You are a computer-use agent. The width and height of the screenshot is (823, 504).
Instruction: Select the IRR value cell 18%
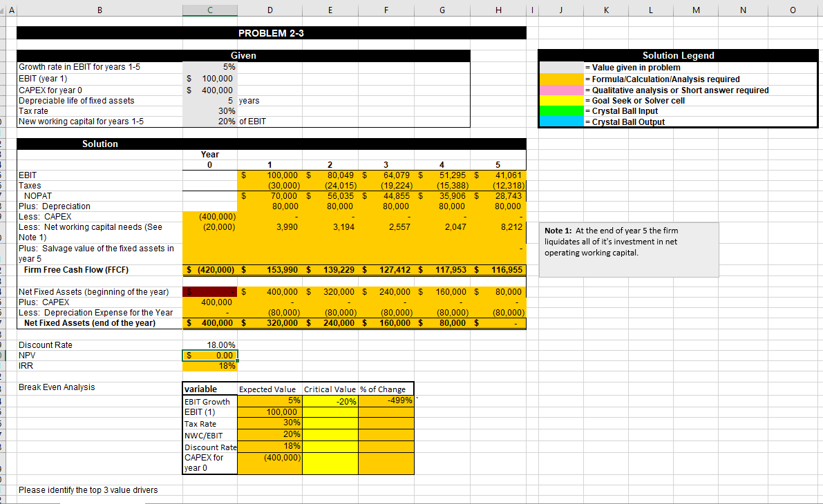tap(210, 366)
